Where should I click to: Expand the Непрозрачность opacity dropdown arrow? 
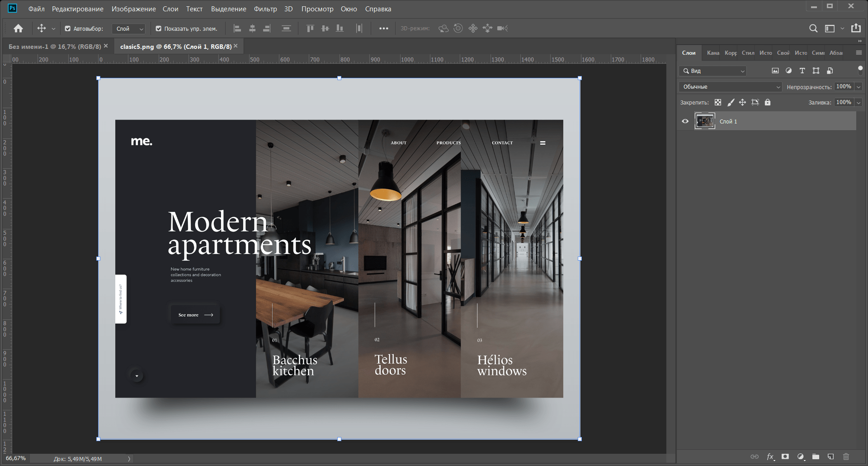click(x=859, y=87)
